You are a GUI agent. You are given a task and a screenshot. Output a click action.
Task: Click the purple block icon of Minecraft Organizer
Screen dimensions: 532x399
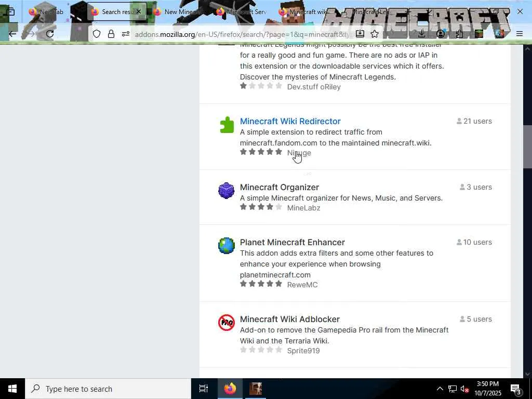click(x=227, y=191)
